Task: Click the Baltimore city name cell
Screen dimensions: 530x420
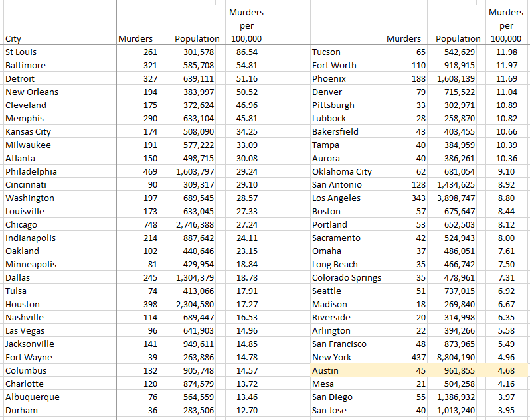Action: click(x=25, y=65)
